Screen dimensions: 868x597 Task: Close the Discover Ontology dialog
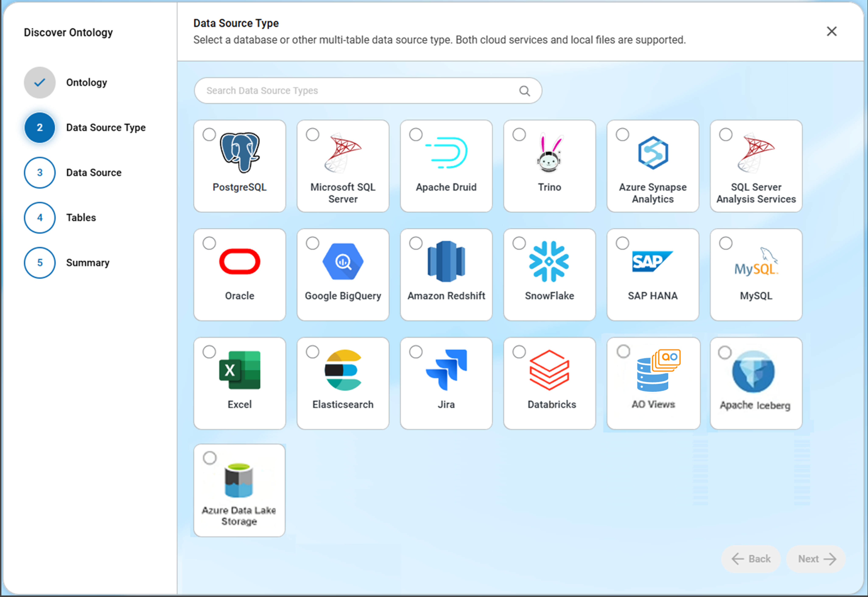(831, 31)
